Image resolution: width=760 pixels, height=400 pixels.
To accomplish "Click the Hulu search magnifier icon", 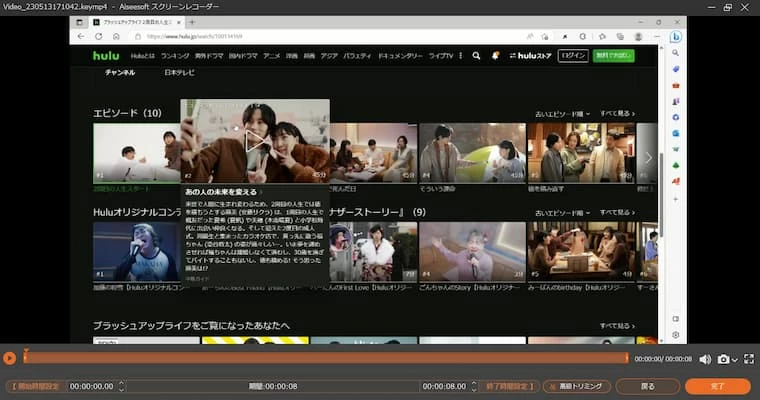I will 474,56.
